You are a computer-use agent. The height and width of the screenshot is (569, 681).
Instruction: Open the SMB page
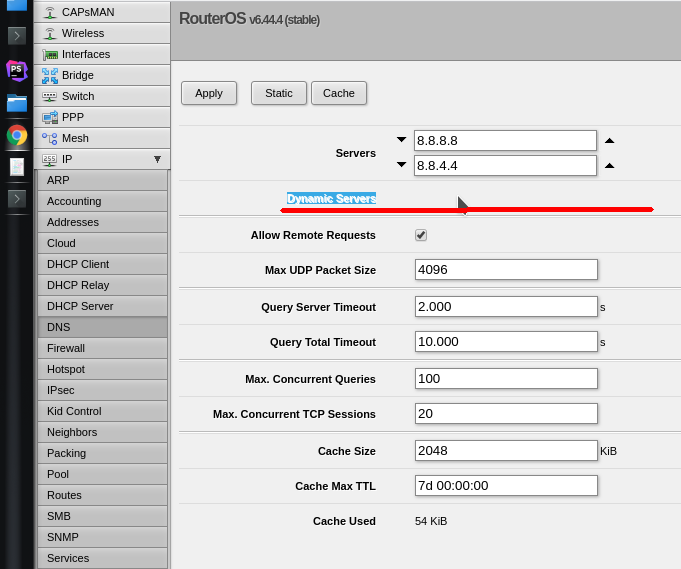point(102,516)
